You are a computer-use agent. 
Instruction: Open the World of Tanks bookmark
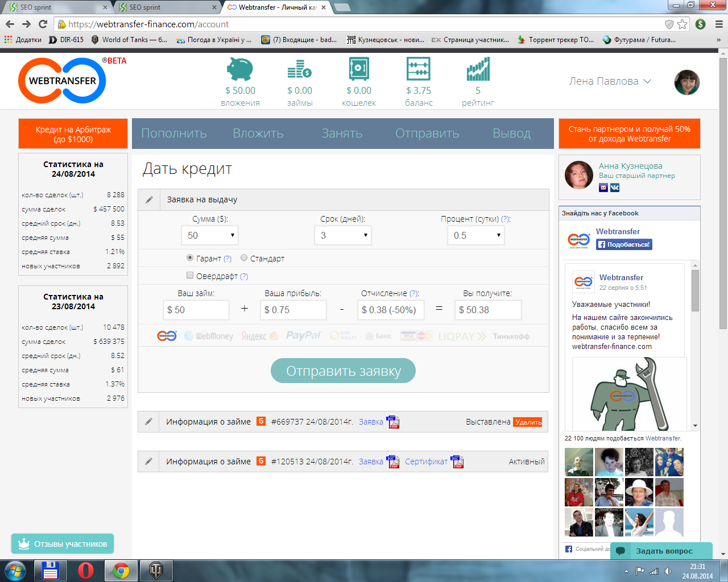129,40
